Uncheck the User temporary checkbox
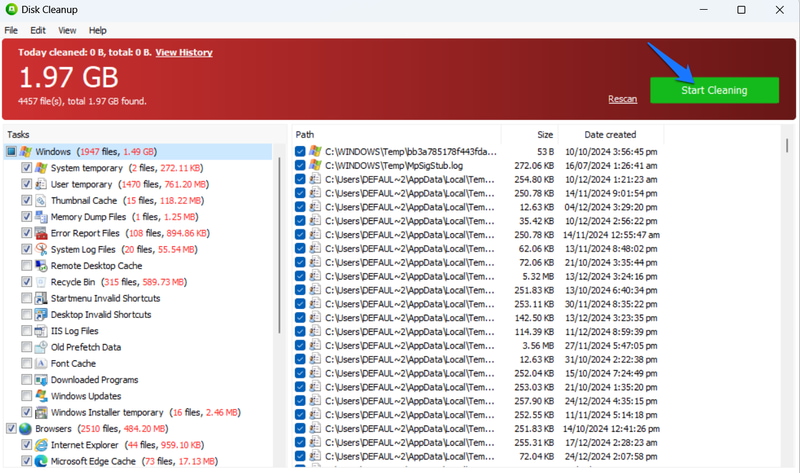800x473 pixels. tap(27, 184)
